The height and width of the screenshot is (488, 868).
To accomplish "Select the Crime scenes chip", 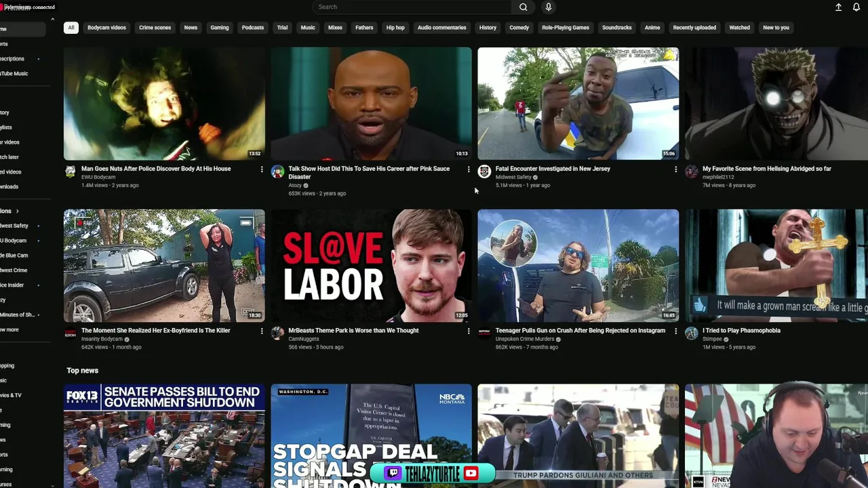I will pos(155,28).
